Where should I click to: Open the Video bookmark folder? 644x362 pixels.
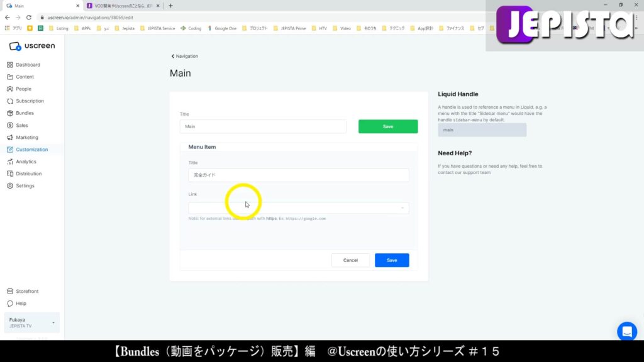[341, 28]
